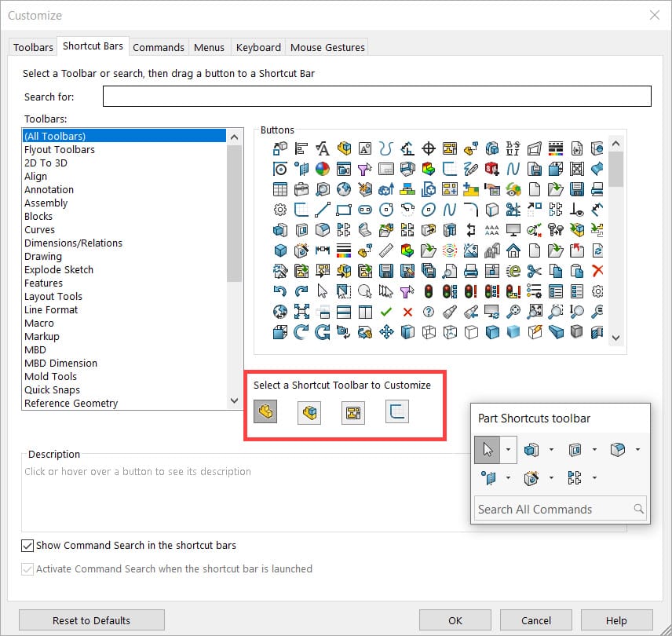The height and width of the screenshot is (636, 672).
Task: Click the Undo arrow icon in Buttons grid
Action: [279, 291]
